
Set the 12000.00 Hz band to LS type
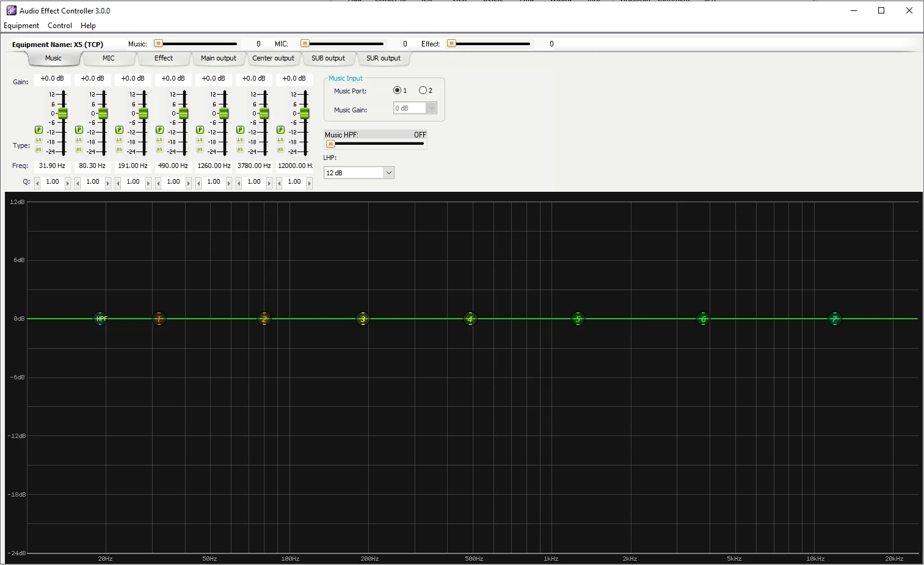coord(280,140)
